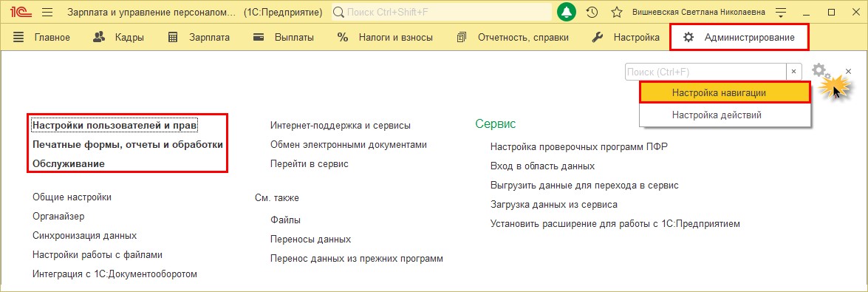The image size is (868, 292).
Task: Open history clock icon
Action: [x=592, y=12]
